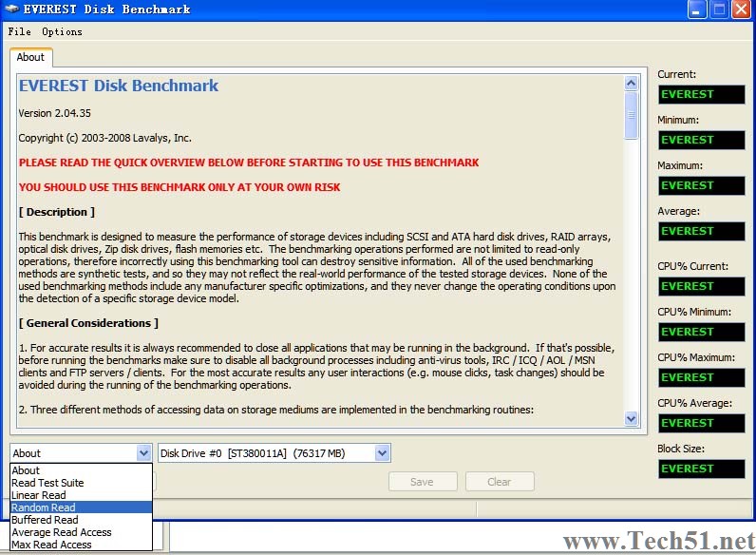
Task: Click the blue 'EVEREST Disk Benchmark' heading
Action: (119, 86)
